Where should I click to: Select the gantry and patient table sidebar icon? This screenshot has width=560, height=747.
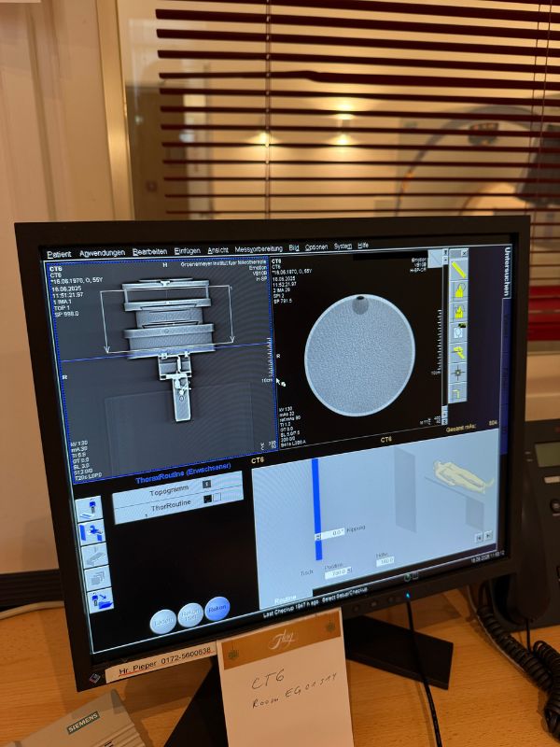pyautogui.click(x=91, y=531)
